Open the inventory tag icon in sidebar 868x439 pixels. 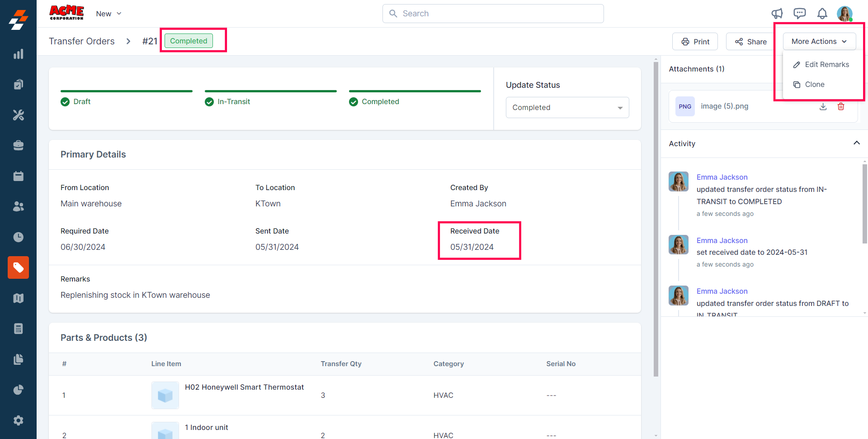click(x=18, y=267)
